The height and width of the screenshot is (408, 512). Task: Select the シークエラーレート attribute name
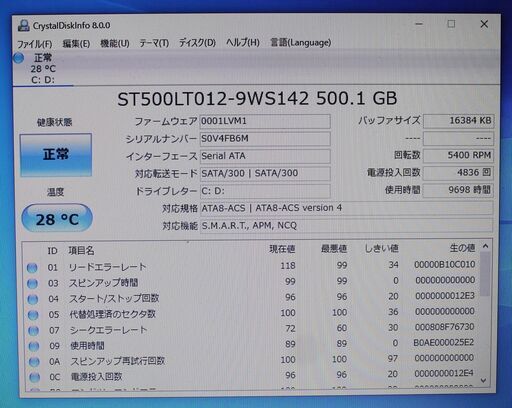(109, 330)
